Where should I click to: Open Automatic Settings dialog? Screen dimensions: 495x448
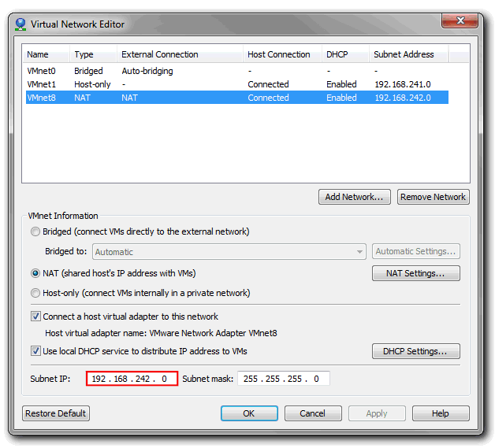click(415, 251)
